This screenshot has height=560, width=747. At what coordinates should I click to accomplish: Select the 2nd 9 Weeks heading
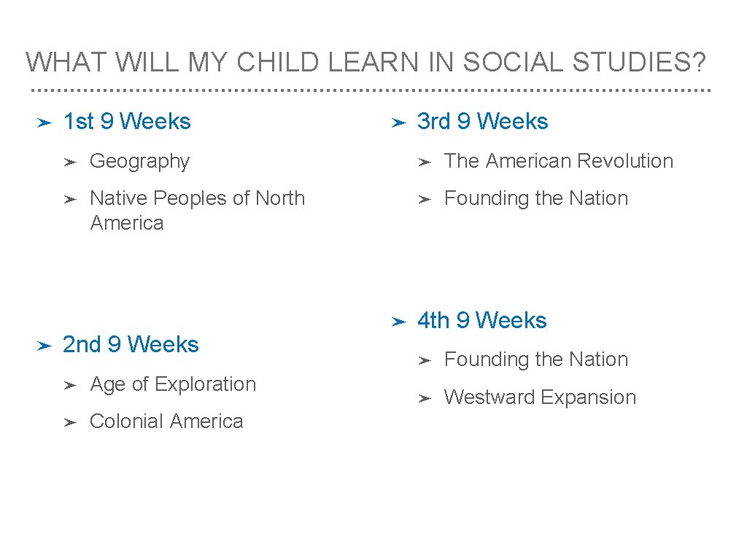coord(131,344)
